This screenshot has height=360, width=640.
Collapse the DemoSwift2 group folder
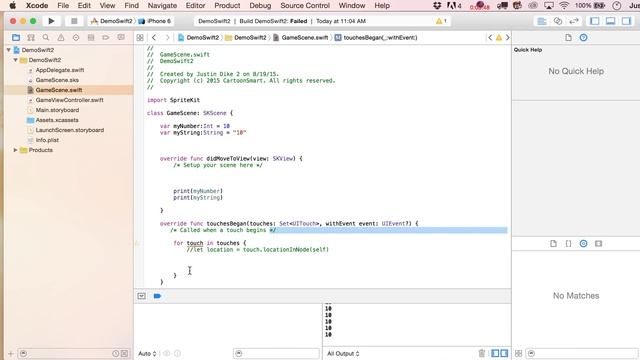click(x=16, y=60)
